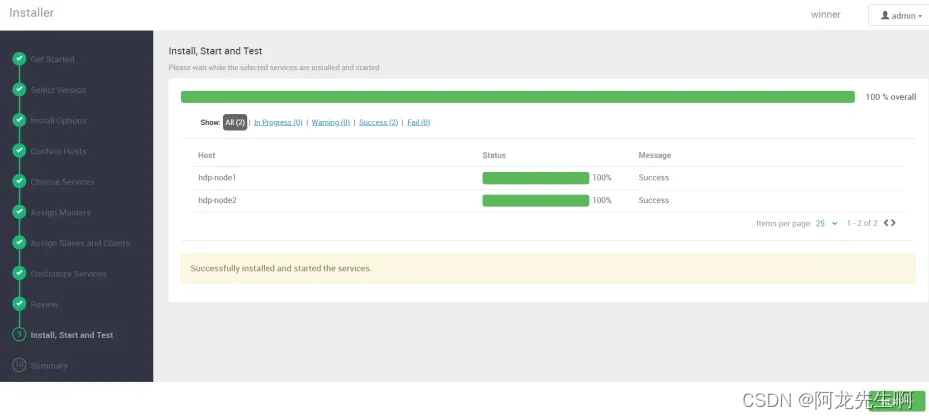
Task: Filter hosts by Success (2)
Action: coord(379,123)
